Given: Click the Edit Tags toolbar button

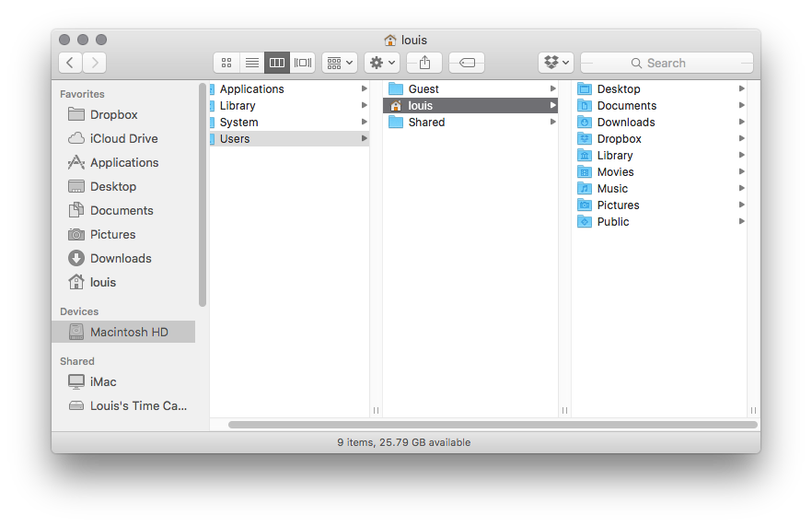Looking at the screenshot, I should (x=467, y=63).
